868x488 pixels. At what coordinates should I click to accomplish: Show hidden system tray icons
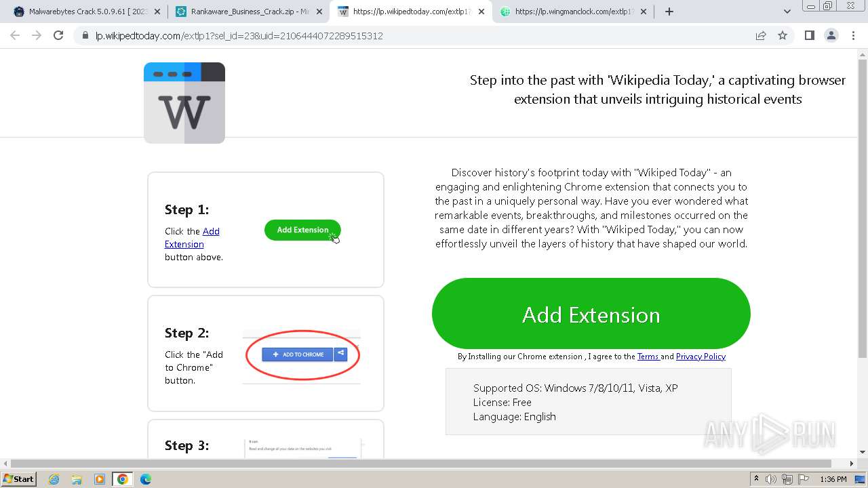coord(756,479)
